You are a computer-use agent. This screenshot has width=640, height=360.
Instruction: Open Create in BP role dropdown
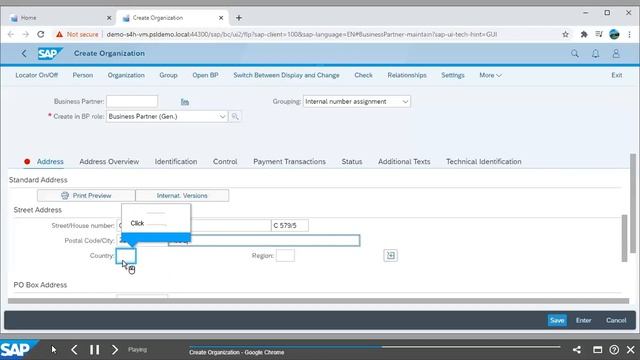coord(167,116)
